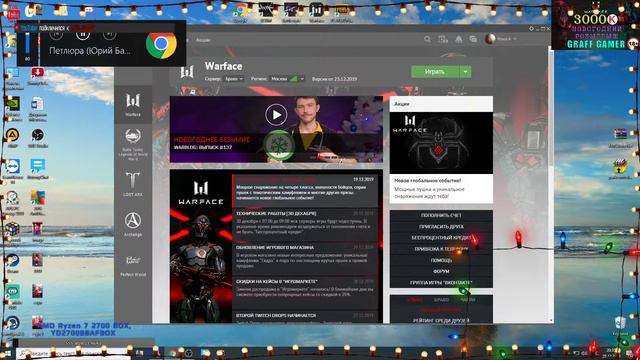Screen dimensions: 640x360
Task: Skip to the next track in the media overlay
Action: click(x=109, y=34)
